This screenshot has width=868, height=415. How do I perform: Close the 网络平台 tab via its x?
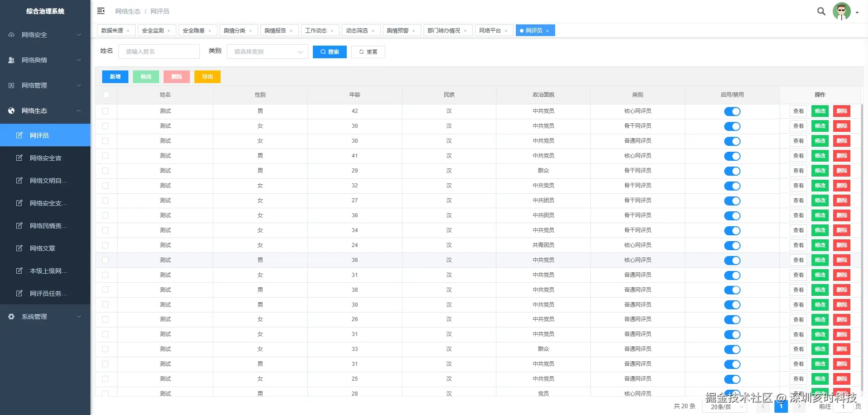pyautogui.click(x=506, y=31)
